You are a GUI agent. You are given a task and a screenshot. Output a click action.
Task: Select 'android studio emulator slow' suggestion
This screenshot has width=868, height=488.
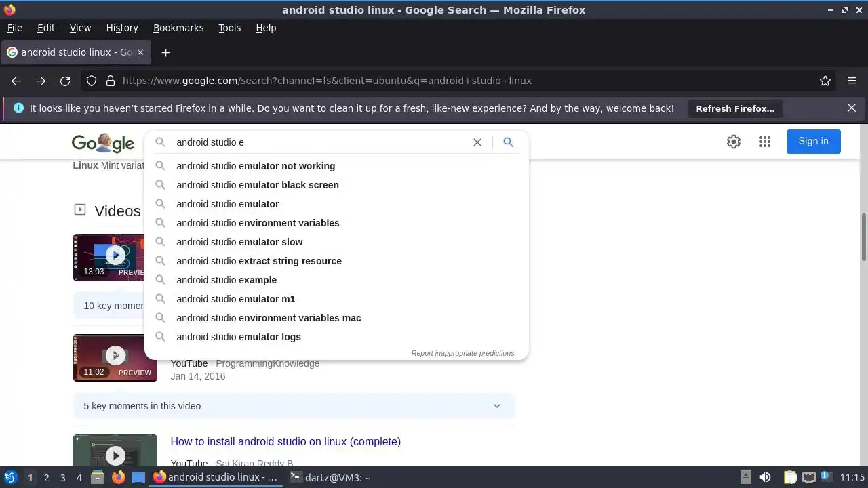tap(336, 242)
